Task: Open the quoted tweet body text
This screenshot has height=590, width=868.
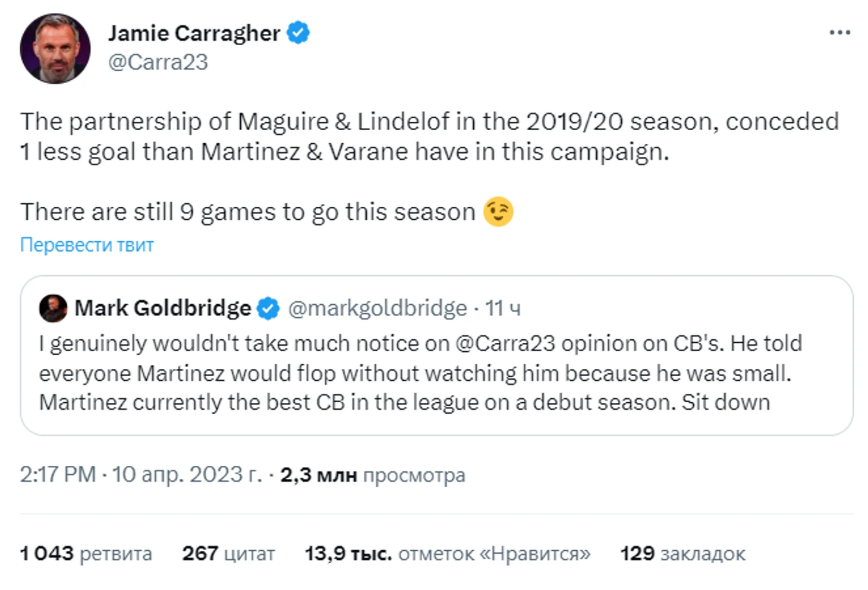Action: 420,373
